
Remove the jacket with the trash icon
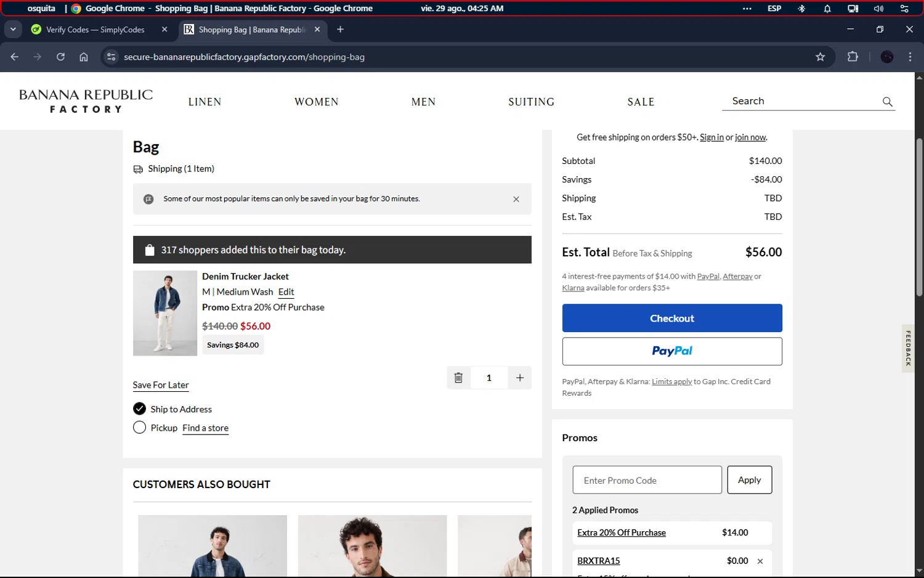tap(458, 378)
